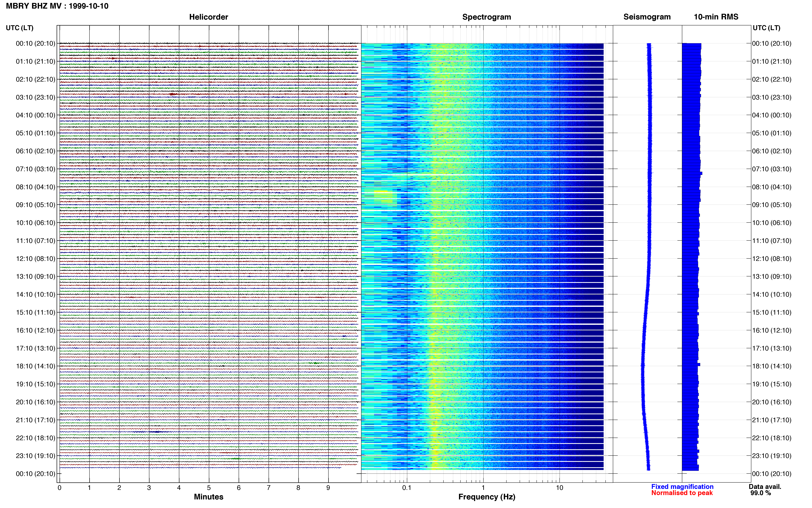
Task: Click the right time label '19:10 (15:10)'
Action: pos(772,384)
